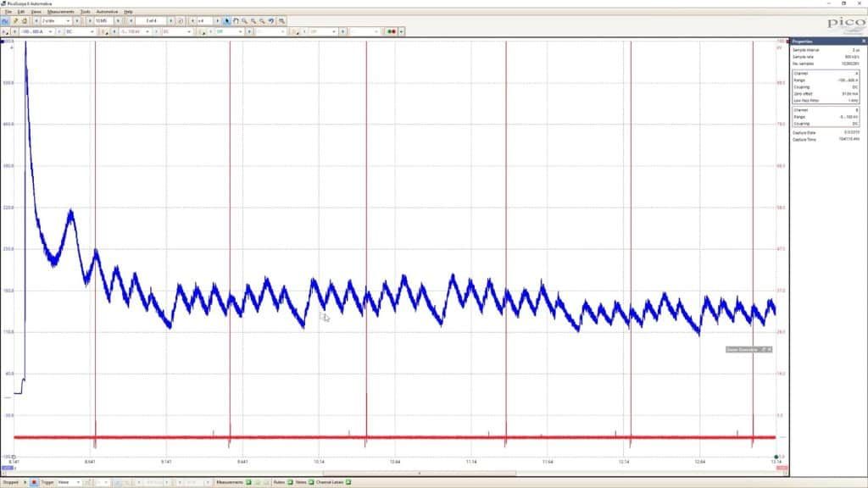Open Channel D options button
868x488 pixels.
click(x=295, y=31)
